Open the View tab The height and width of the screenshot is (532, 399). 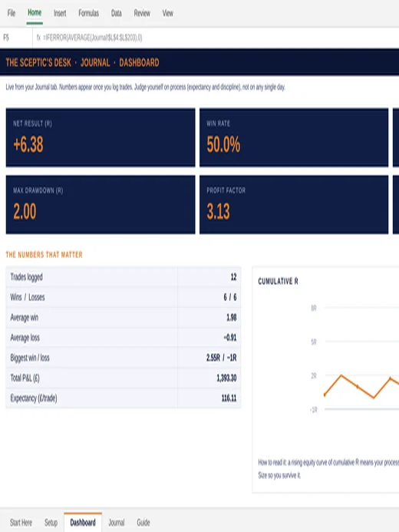click(167, 13)
